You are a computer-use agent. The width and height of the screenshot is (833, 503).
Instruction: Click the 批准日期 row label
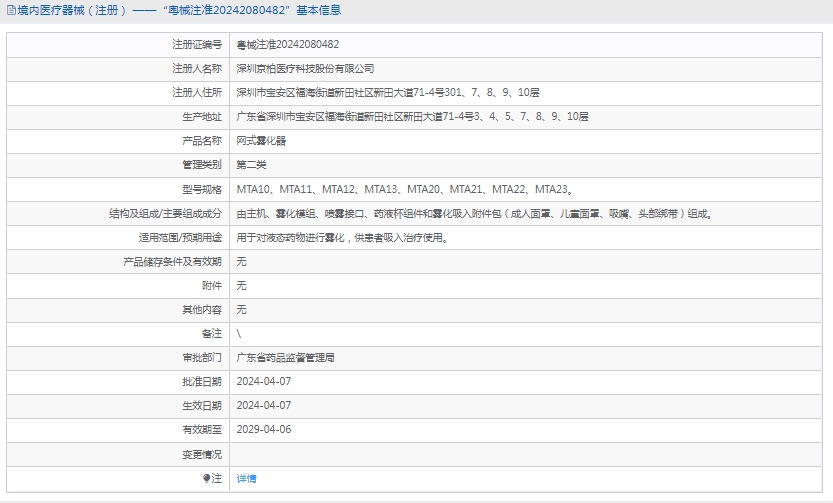pos(201,381)
